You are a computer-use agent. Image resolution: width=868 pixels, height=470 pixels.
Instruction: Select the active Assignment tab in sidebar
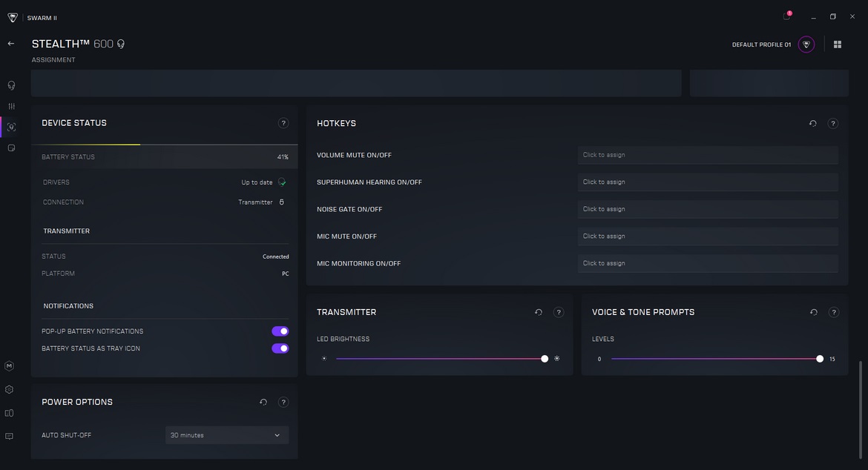coord(11,128)
